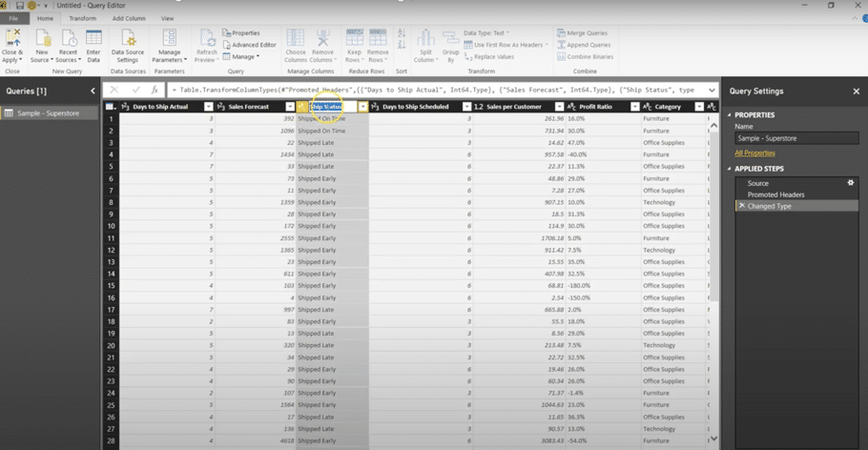Switch to the Transform tab

coord(82,18)
